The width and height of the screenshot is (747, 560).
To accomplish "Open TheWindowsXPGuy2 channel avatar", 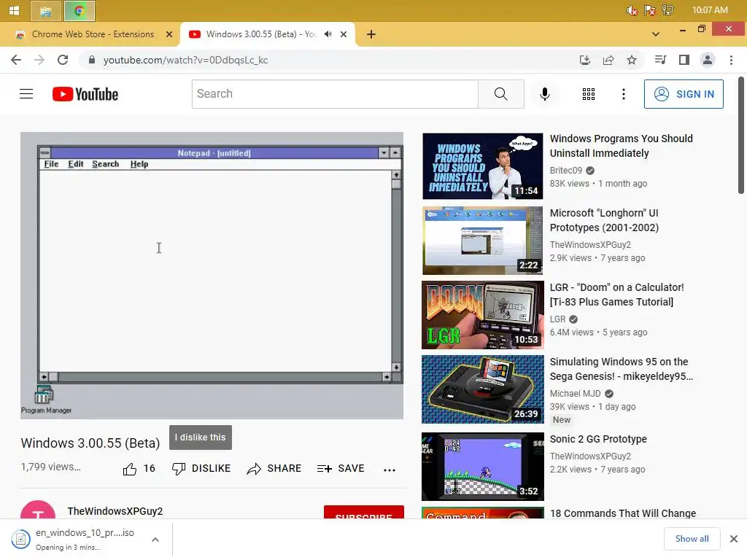I will click(38, 510).
